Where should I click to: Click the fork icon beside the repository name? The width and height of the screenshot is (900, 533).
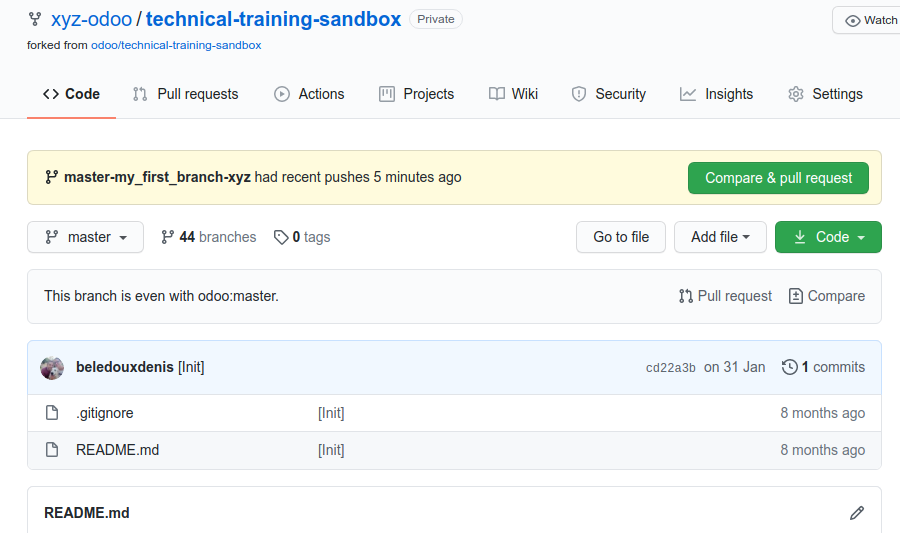35,20
